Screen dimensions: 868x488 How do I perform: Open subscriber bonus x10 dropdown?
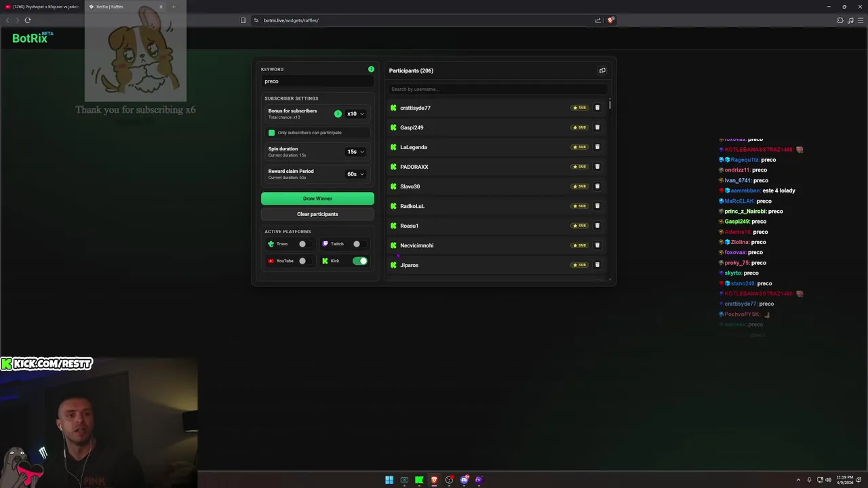pos(356,114)
